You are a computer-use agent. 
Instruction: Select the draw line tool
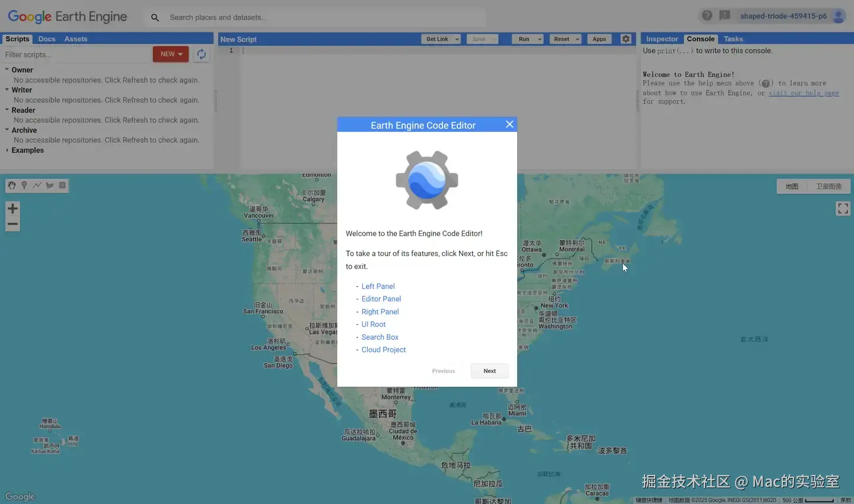37,186
